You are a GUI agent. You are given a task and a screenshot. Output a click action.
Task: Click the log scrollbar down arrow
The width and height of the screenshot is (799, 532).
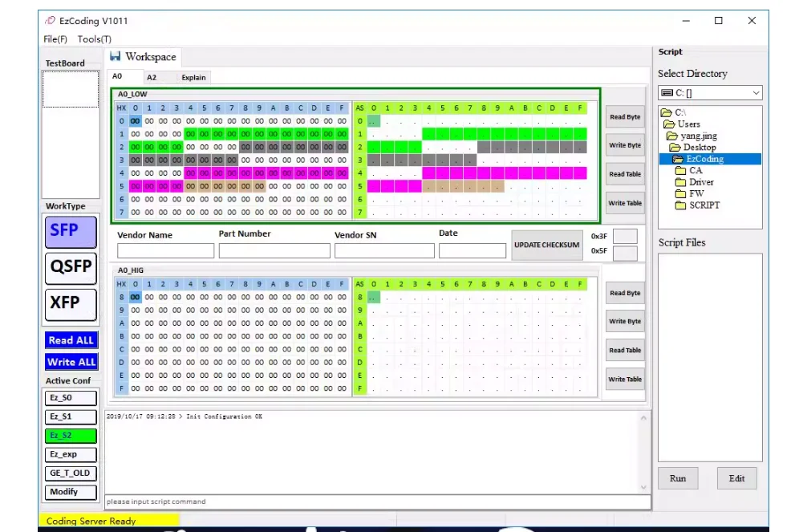pyautogui.click(x=643, y=487)
